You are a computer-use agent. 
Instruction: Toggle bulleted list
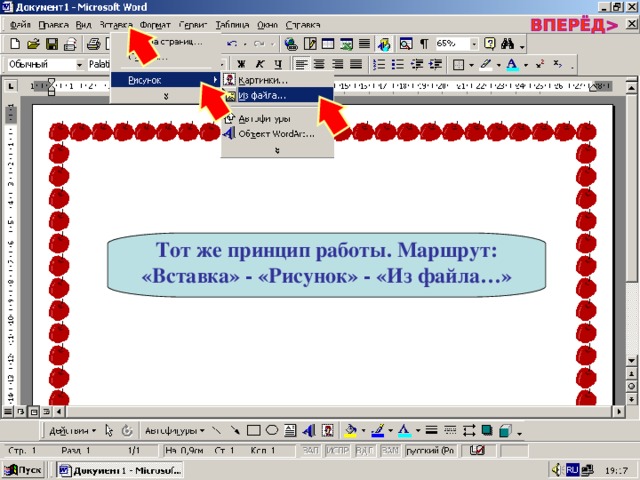(398, 64)
